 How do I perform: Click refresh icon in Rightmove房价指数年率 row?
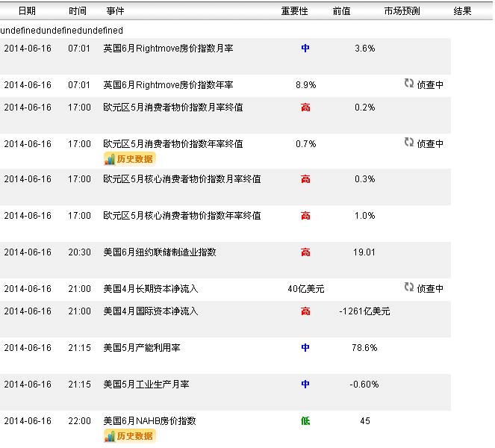[x=409, y=84]
